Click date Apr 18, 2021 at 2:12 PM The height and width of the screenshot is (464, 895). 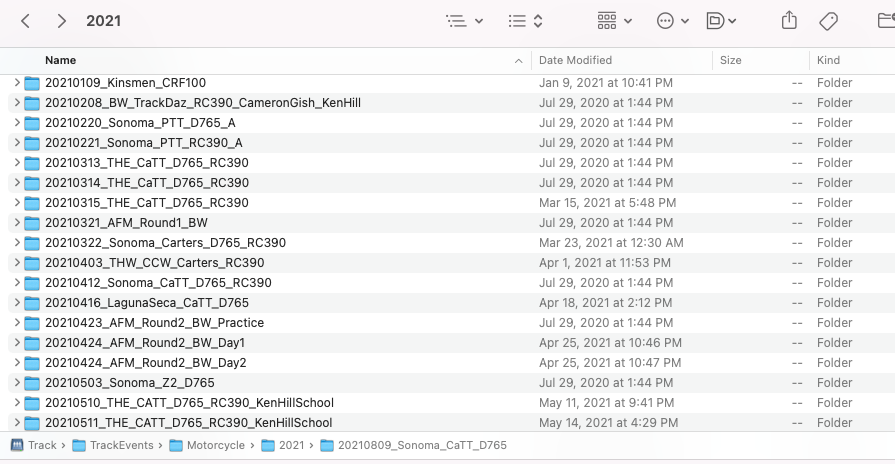[x=605, y=302]
